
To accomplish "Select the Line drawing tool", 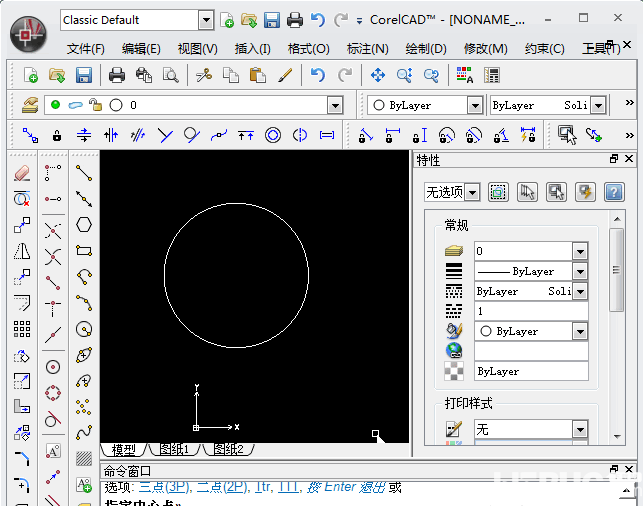I will (x=84, y=173).
